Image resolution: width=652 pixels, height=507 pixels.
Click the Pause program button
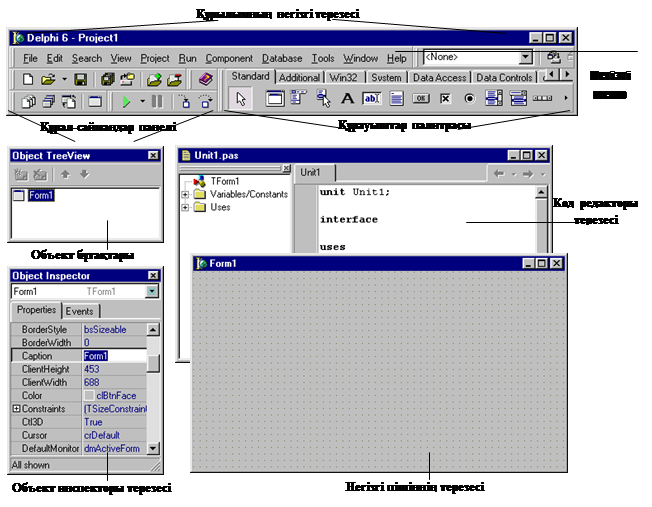click(x=157, y=101)
